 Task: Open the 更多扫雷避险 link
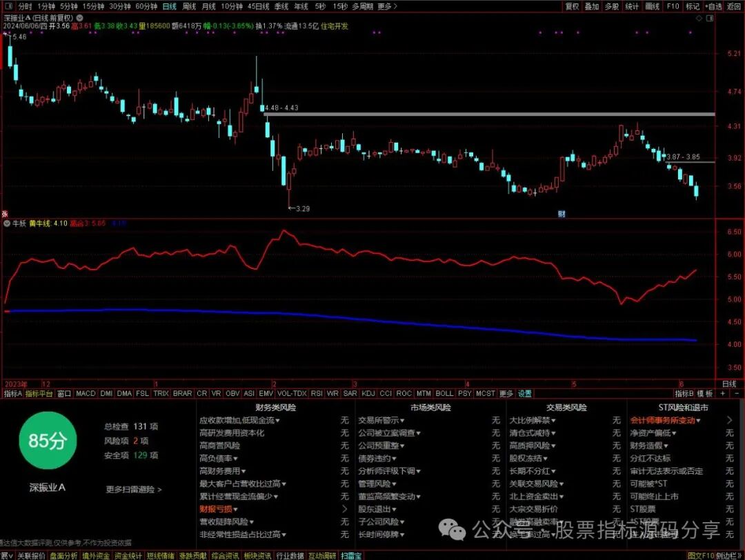coord(134,489)
